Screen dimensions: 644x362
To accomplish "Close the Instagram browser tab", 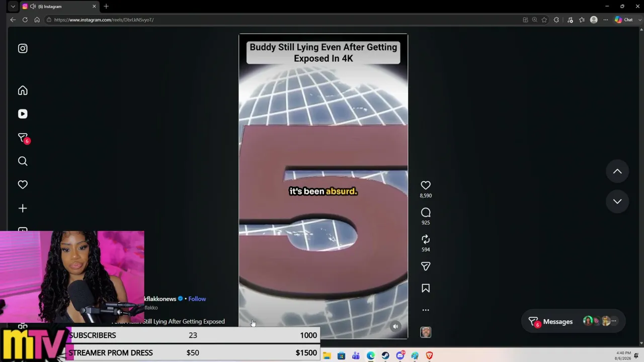I will 94,7.
